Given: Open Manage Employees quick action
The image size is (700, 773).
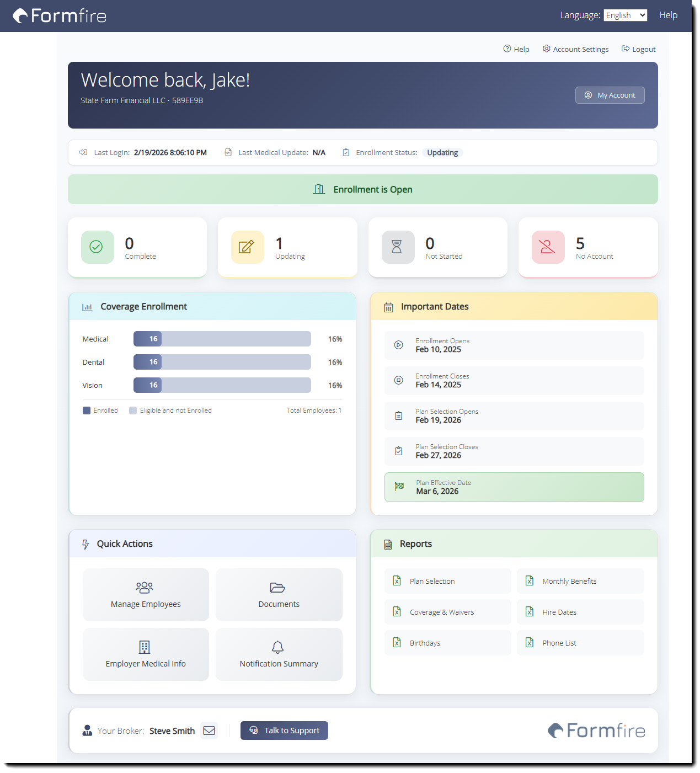Looking at the screenshot, I should coord(146,595).
